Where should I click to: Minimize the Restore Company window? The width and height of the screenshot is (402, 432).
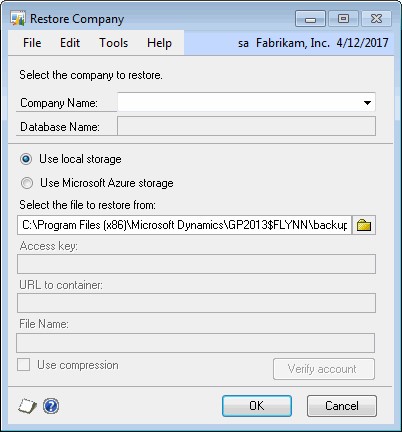[310, 19]
